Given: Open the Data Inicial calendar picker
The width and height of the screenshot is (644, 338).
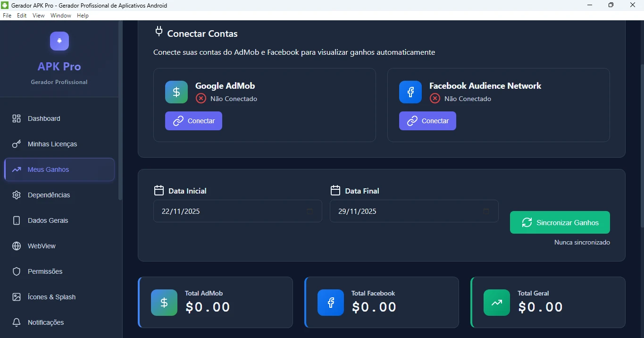Looking at the screenshot, I should [x=309, y=211].
